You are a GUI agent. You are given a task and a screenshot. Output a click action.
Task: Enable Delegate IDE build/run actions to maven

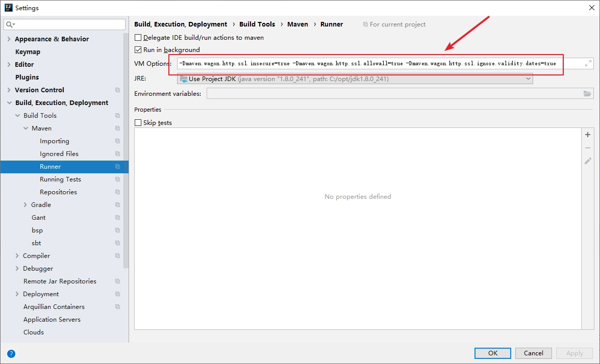(x=138, y=38)
